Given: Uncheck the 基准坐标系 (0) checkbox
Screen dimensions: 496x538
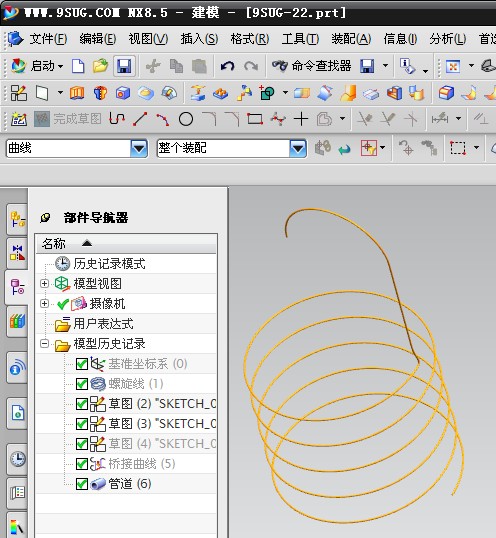Looking at the screenshot, I should (x=82, y=364).
